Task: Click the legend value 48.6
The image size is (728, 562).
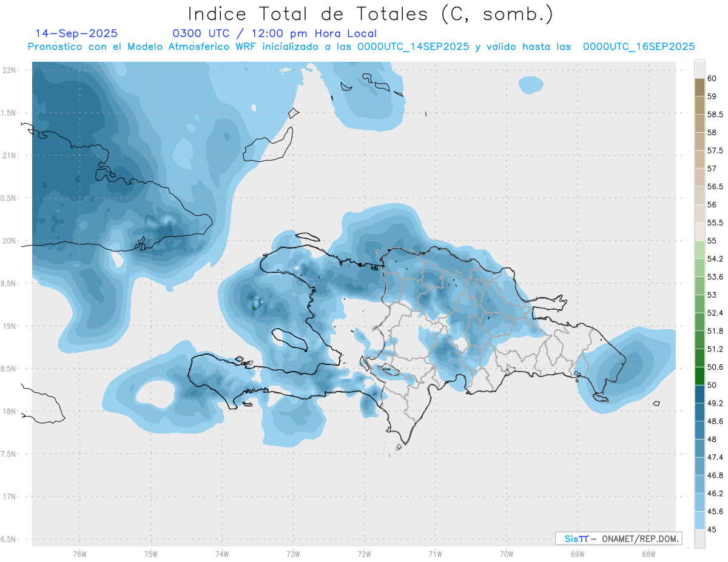Action: pos(715,421)
